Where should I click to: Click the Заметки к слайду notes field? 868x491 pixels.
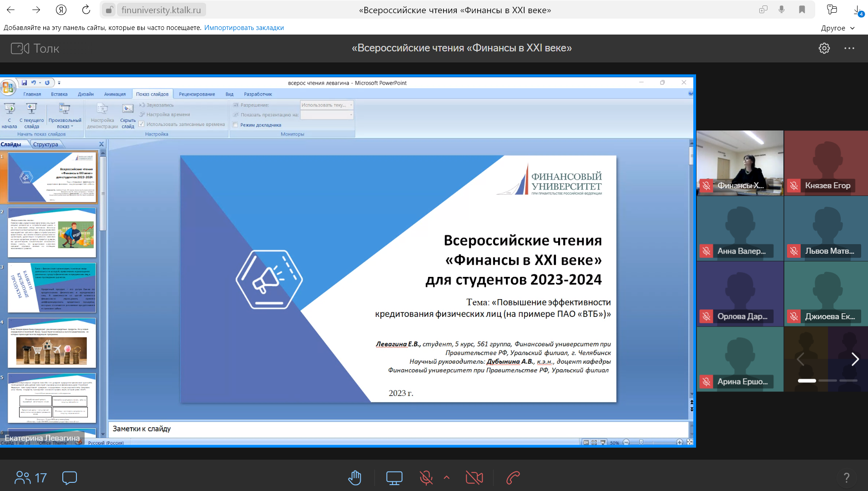(398, 429)
